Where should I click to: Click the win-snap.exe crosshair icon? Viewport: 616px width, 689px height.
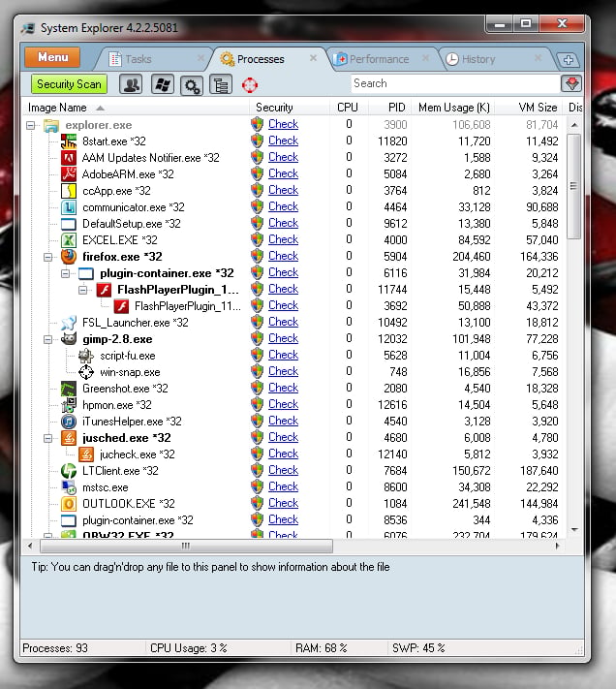point(86,372)
